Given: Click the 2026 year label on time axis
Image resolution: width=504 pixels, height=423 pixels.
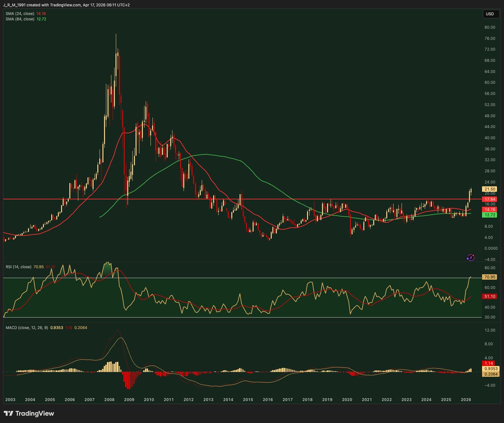Looking at the screenshot, I should tap(466, 399).
